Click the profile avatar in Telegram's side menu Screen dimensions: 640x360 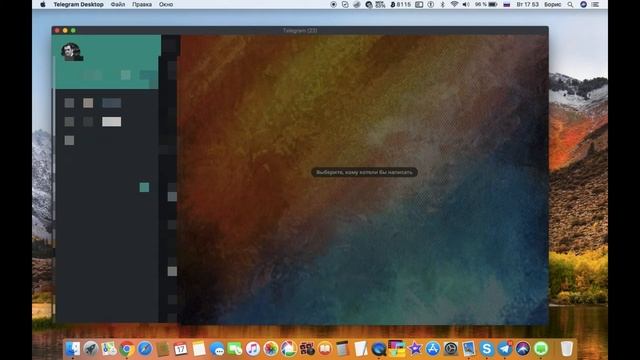click(x=71, y=52)
